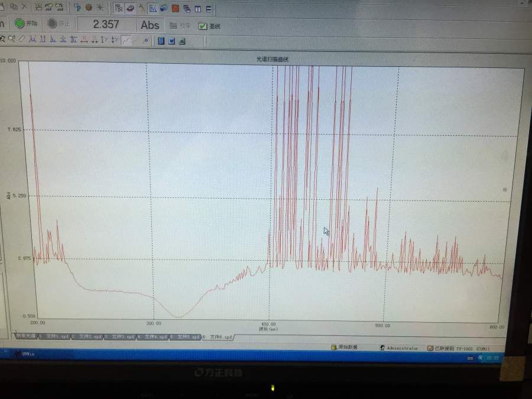This screenshot has height=399, width=532.
Task: Click the orange globe icon in top toolbar
Action: pyautogui.click(x=89, y=8)
